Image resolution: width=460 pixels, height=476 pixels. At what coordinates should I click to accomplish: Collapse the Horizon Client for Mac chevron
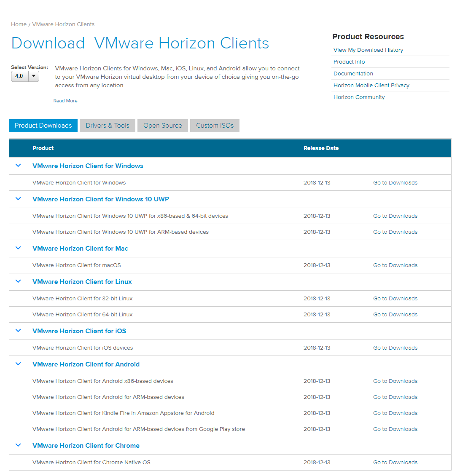[x=18, y=248]
